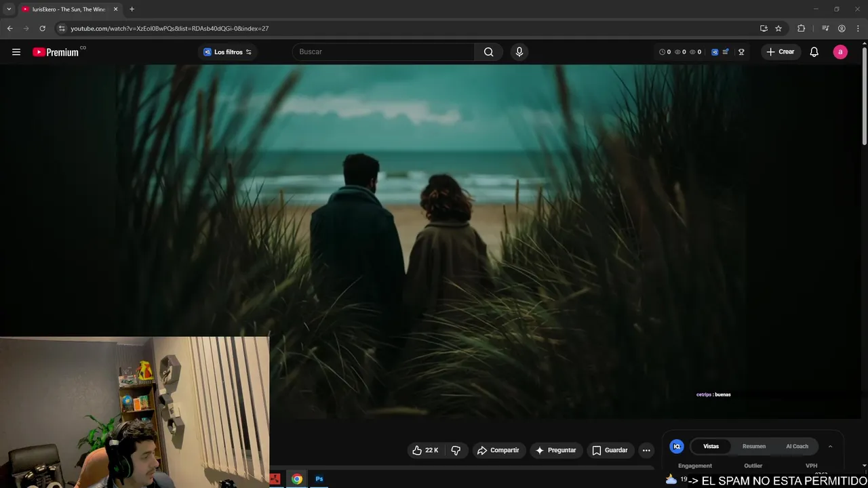Open the Los filtros VidIQ filter
This screenshot has height=488, width=868.
228,52
